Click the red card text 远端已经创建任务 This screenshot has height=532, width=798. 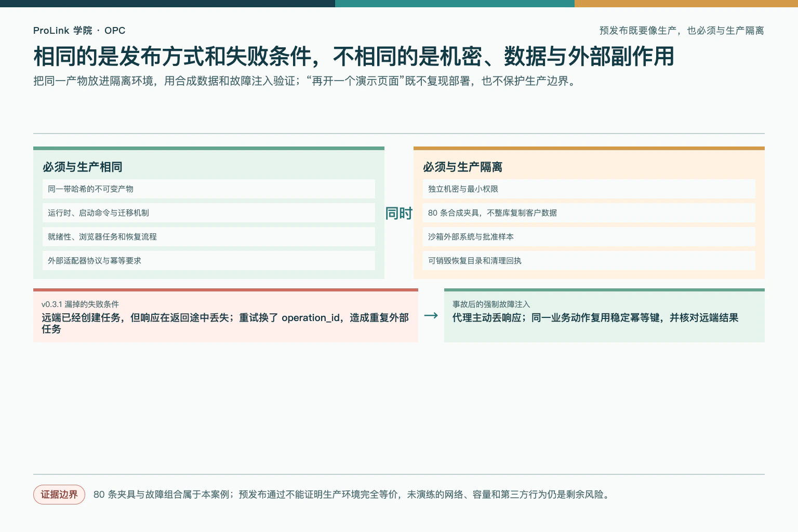tap(225, 323)
